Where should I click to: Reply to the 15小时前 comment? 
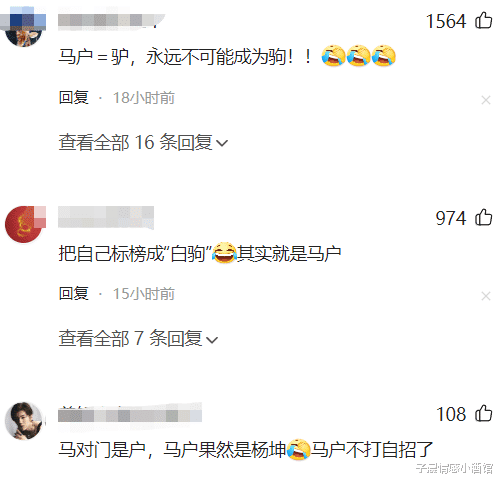[74, 294]
